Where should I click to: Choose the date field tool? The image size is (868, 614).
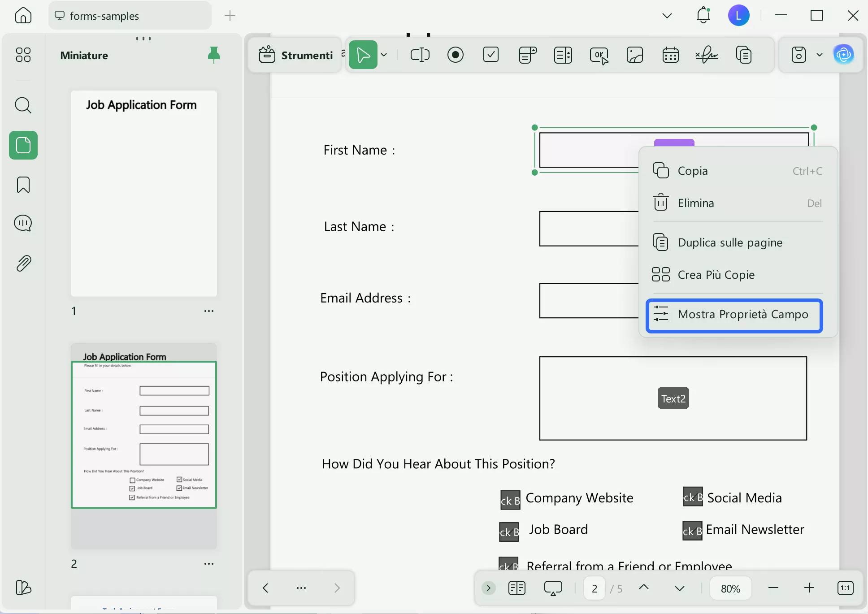click(670, 55)
